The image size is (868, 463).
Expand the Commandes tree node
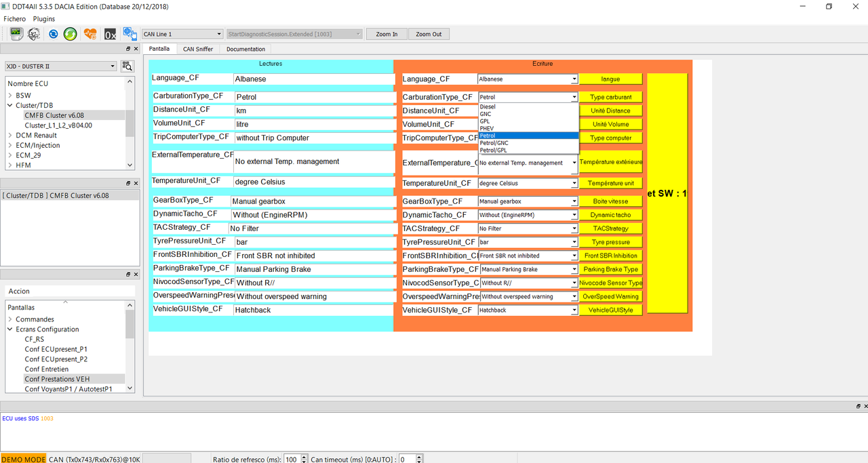10,319
